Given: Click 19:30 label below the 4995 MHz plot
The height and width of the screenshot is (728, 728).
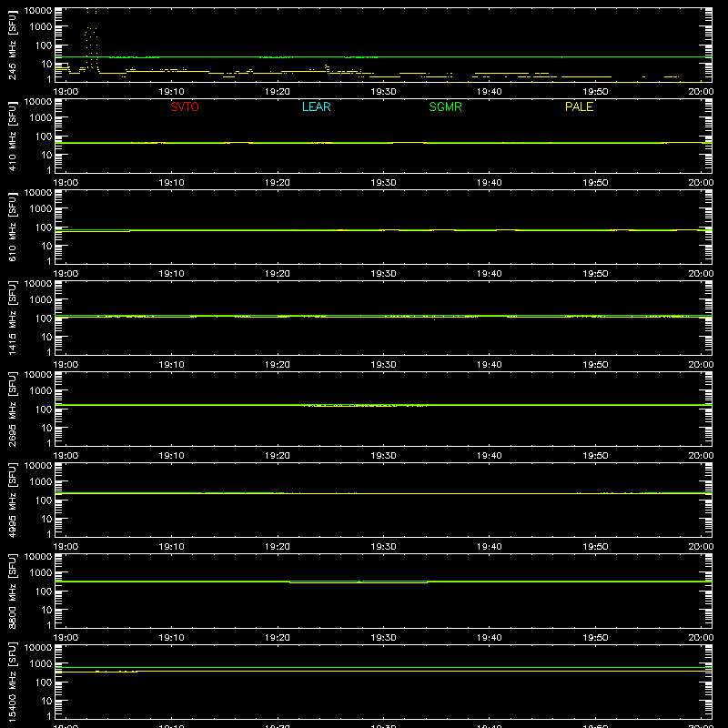Looking at the screenshot, I should coord(383,547).
